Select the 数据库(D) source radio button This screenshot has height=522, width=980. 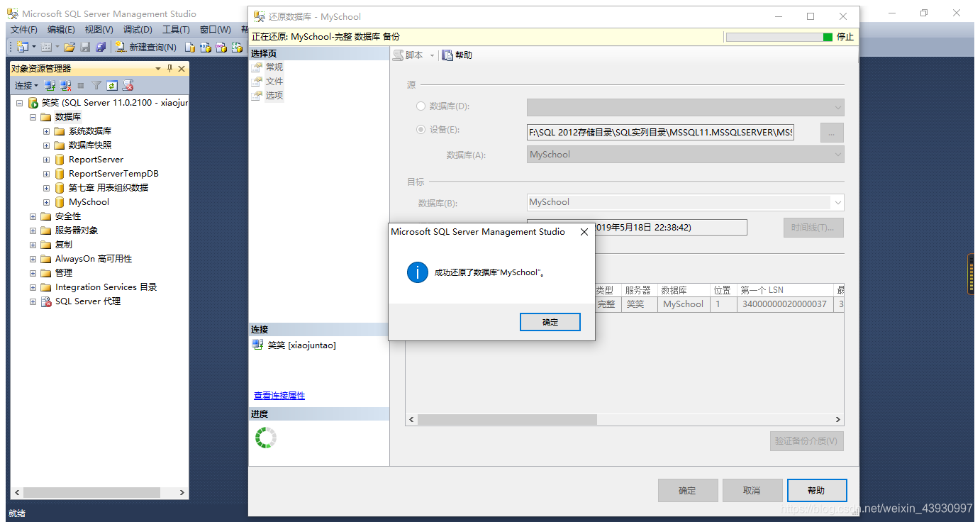click(x=421, y=106)
